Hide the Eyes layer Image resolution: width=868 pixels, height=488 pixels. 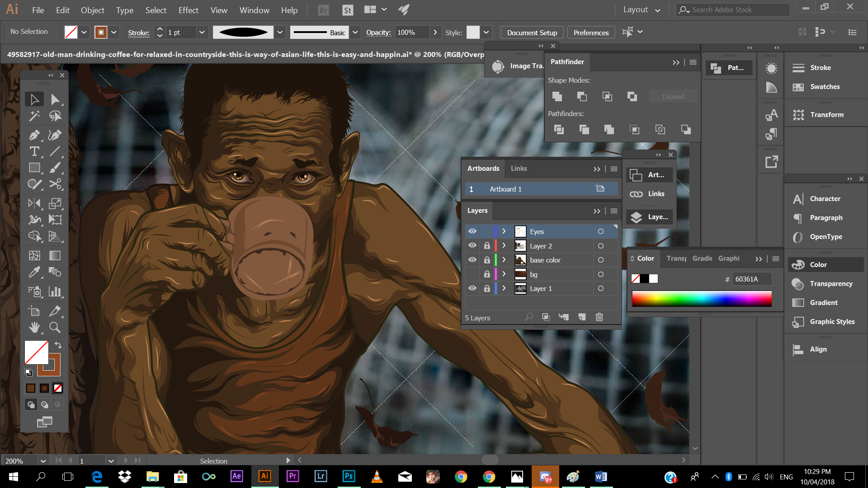coord(472,231)
